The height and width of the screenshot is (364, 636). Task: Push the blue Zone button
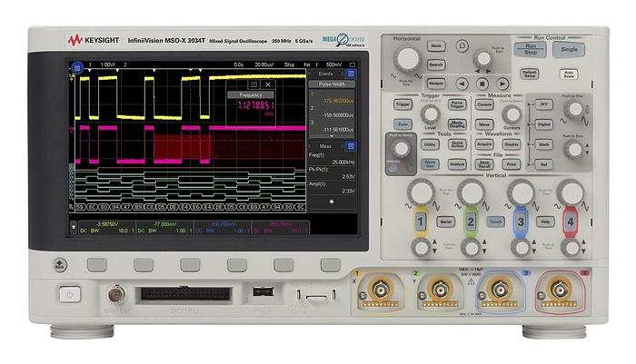pyautogui.click(x=402, y=124)
